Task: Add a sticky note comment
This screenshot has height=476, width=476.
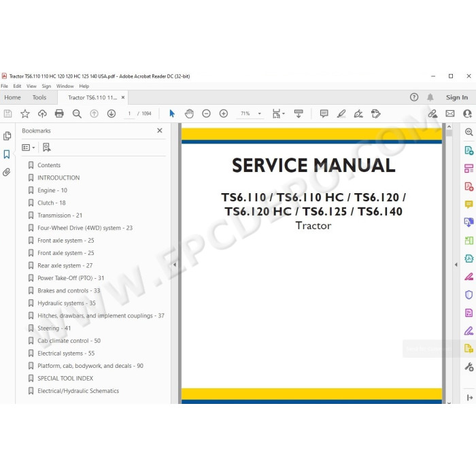Action: 324,114
